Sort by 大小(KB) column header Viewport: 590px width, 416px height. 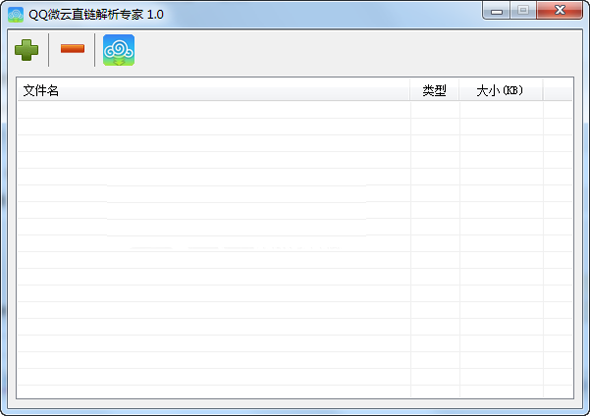[x=501, y=90]
